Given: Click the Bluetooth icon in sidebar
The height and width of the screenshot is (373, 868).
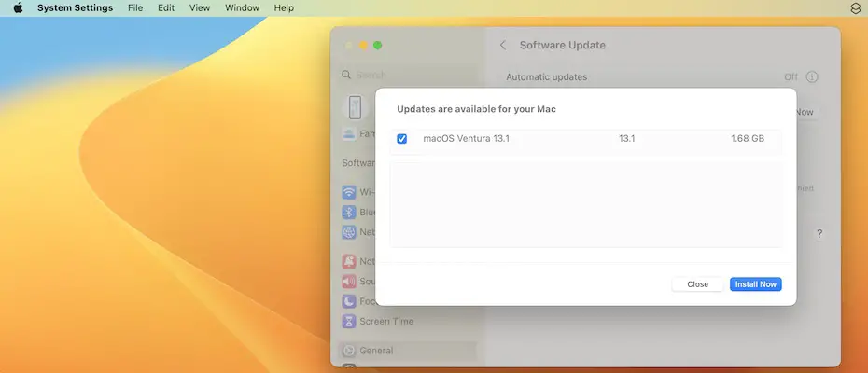Looking at the screenshot, I should tap(349, 212).
